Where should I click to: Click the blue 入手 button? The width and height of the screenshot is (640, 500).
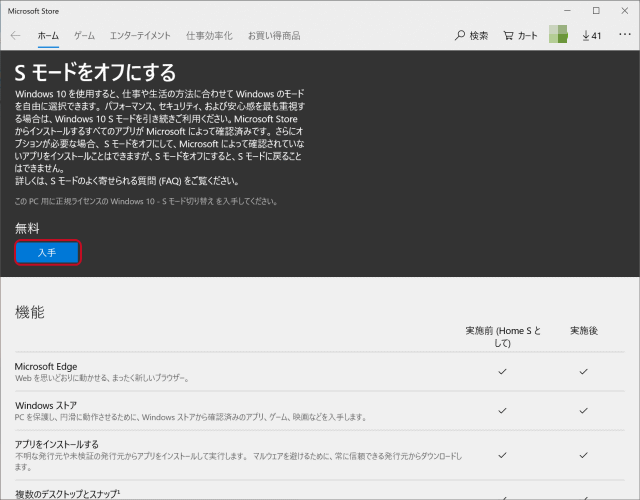tap(47, 253)
